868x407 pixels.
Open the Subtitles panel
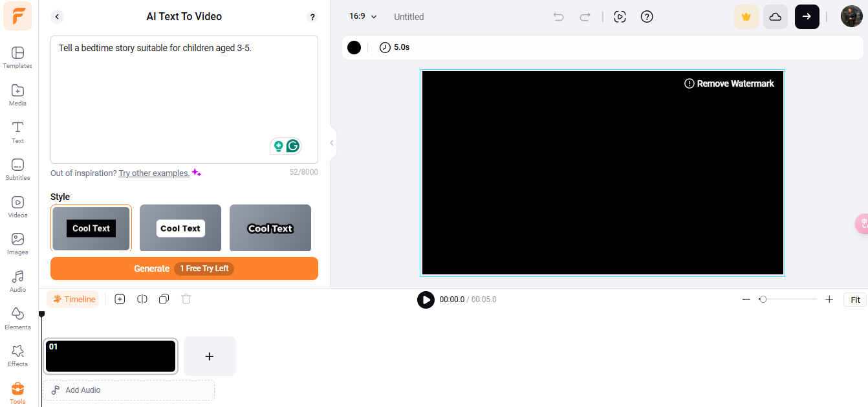(17, 169)
